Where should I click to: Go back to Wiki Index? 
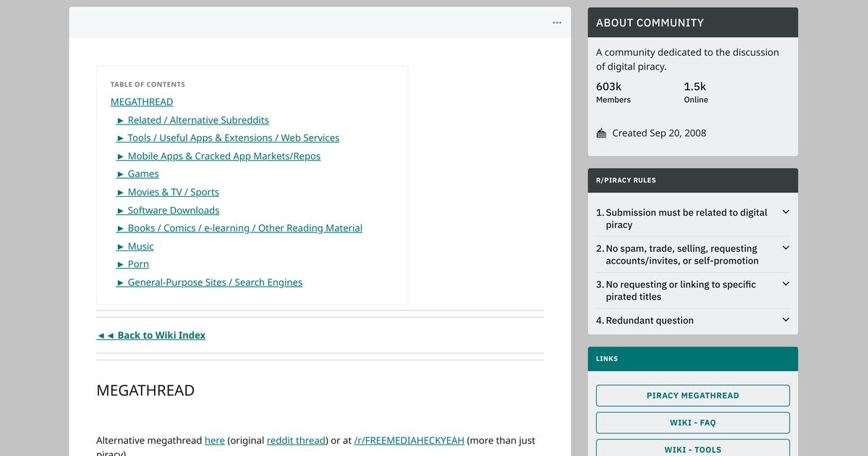tap(151, 335)
